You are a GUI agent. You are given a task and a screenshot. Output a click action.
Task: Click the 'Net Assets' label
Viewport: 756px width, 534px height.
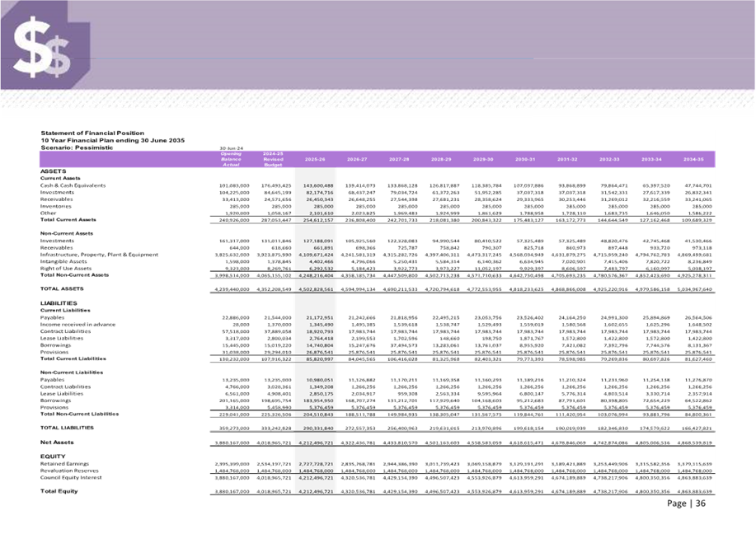(x=56, y=442)
